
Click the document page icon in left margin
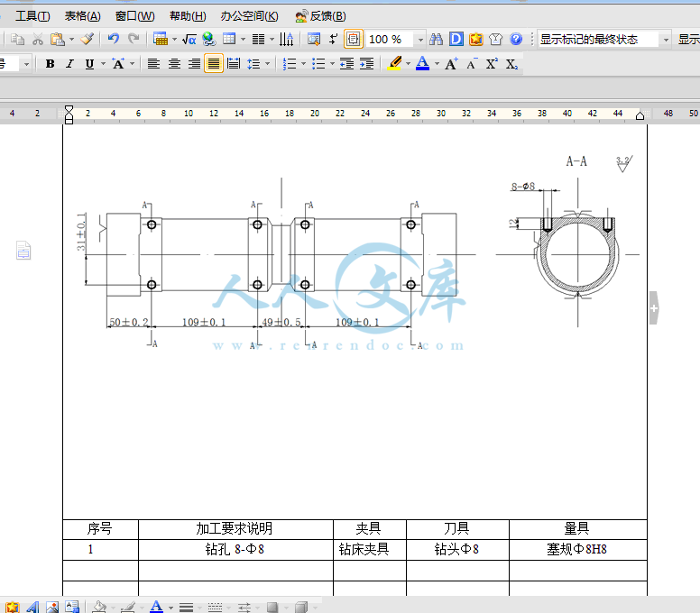(x=23, y=251)
